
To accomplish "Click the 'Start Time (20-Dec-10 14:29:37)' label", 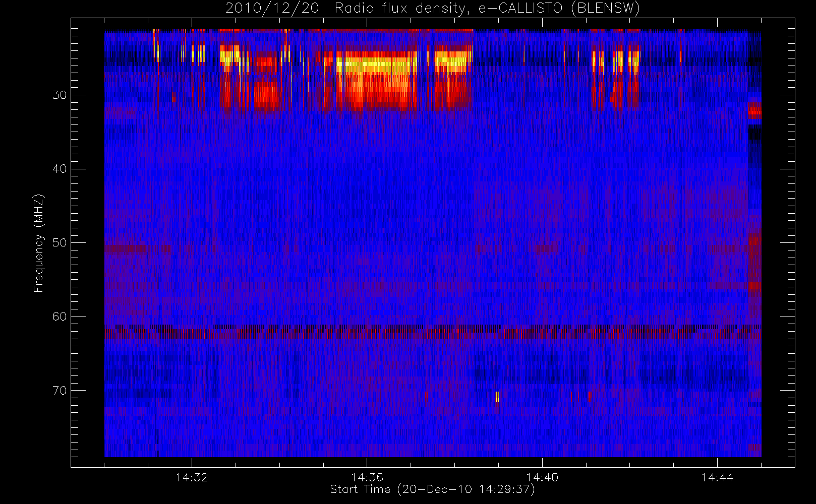I will coord(432,489).
